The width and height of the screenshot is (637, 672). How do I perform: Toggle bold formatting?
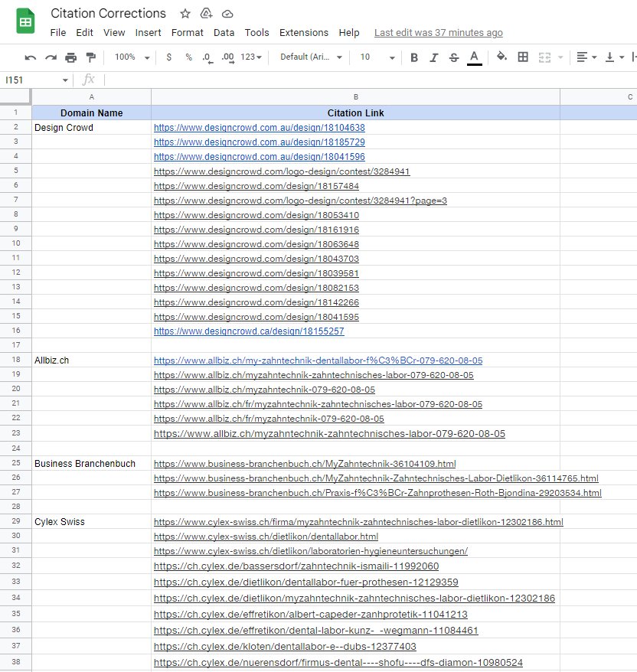[x=414, y=57]
